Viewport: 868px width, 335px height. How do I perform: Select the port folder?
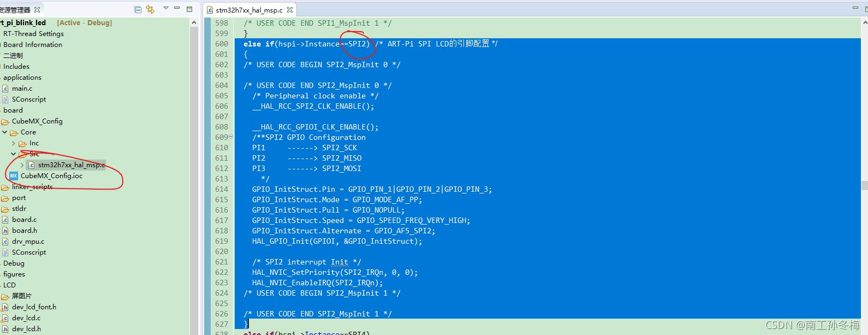[19, 197]
